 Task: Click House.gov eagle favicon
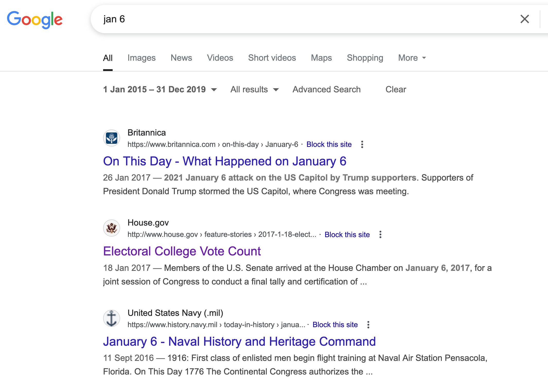coord(111,228)
